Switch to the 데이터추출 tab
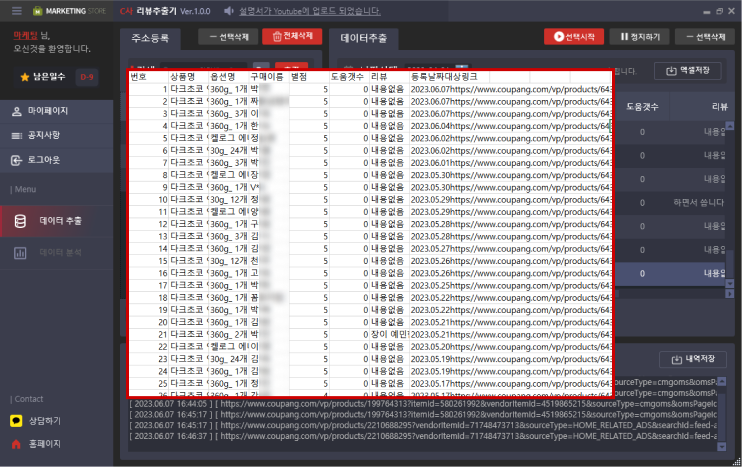 [363, 38]
